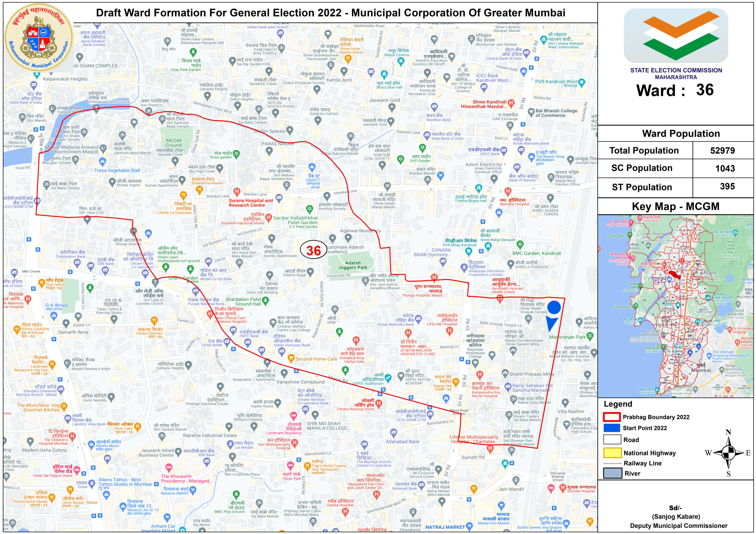
Task: Click the Shardaben Patel Ground green marker
Action: pyautogui.click(x=265, y=301)
